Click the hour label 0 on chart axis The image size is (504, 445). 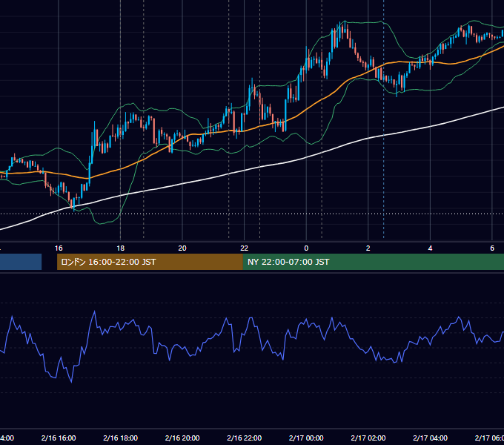(306, 248)
